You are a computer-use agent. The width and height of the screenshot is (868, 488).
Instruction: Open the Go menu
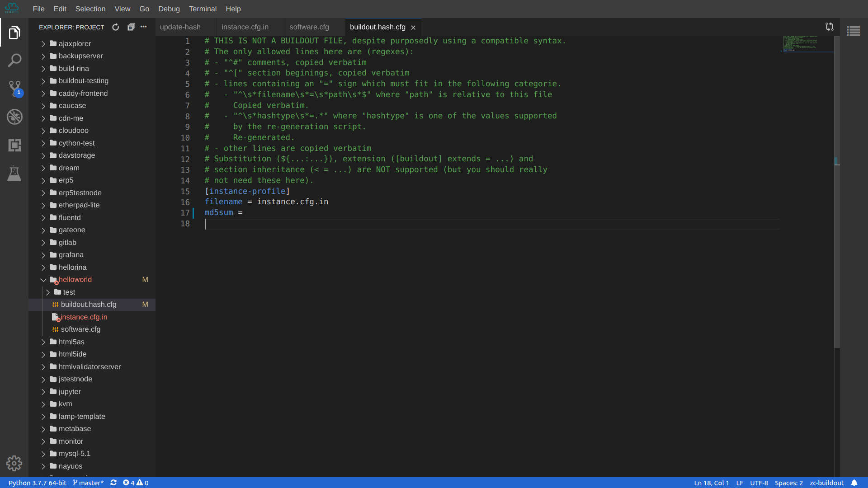144,9
